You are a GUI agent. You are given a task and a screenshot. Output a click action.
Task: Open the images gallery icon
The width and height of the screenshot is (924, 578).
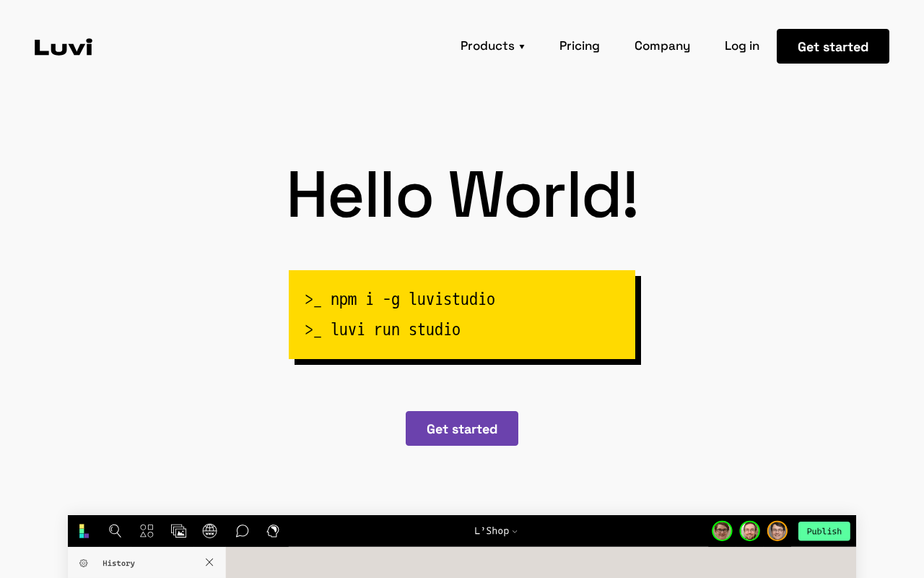coord(178,531)
